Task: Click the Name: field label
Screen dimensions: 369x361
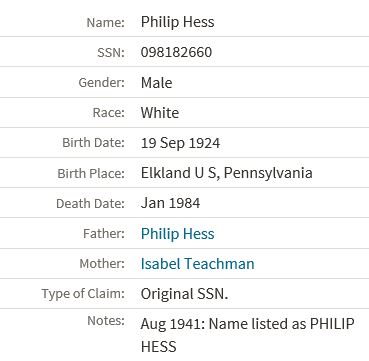Action: [105, 23]
